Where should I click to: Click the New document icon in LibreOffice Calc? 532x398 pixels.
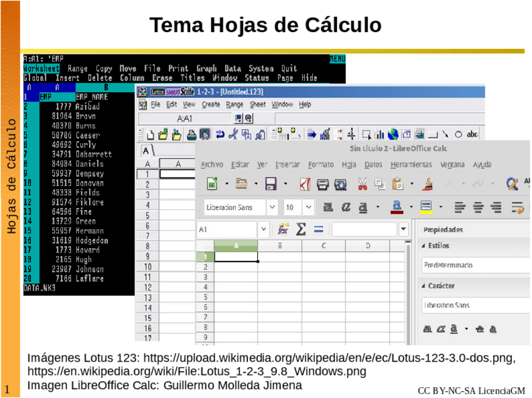coord(213,184)
